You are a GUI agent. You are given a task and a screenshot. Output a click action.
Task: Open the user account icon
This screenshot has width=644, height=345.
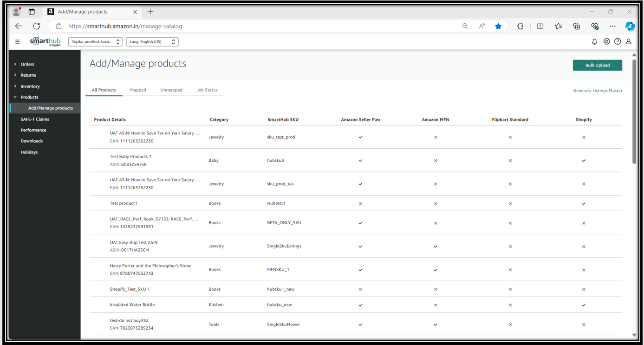(628, 42)
